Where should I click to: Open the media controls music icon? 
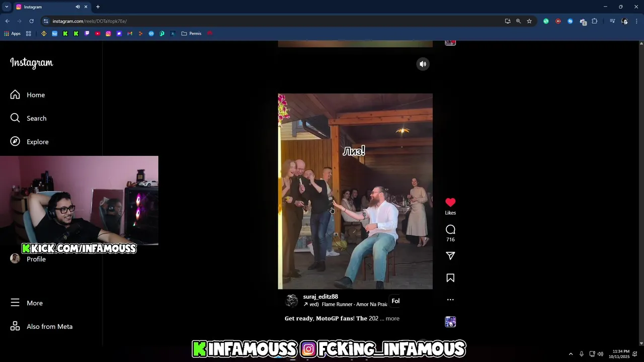coord(612,21)
